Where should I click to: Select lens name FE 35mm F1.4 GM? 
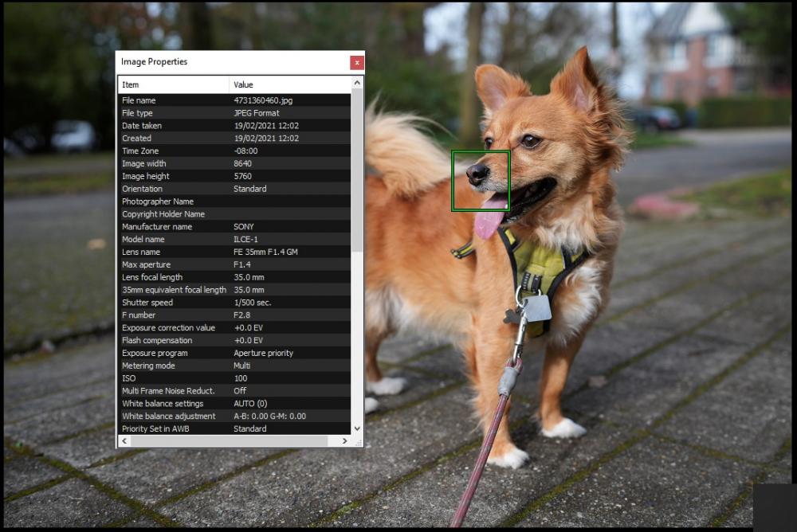[265, 252]
